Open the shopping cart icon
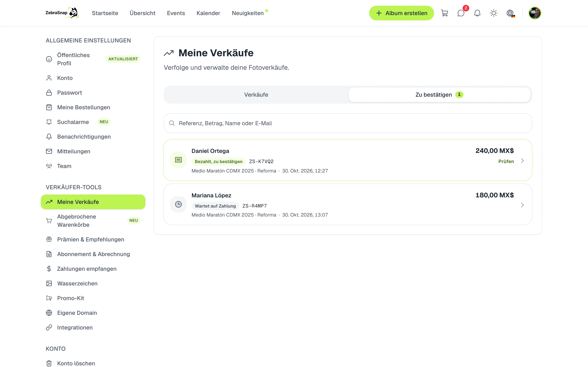588x367 pixels. (x=444, y=13)
